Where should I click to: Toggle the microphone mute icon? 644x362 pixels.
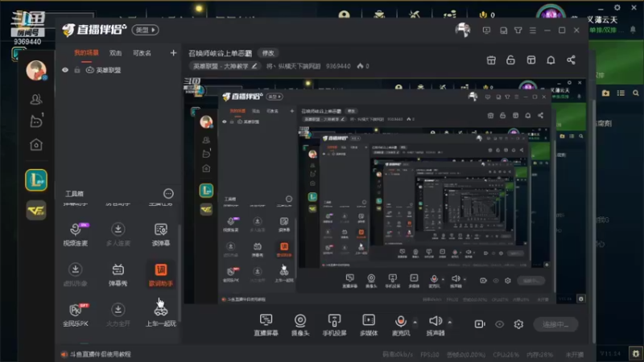(401, 320)
